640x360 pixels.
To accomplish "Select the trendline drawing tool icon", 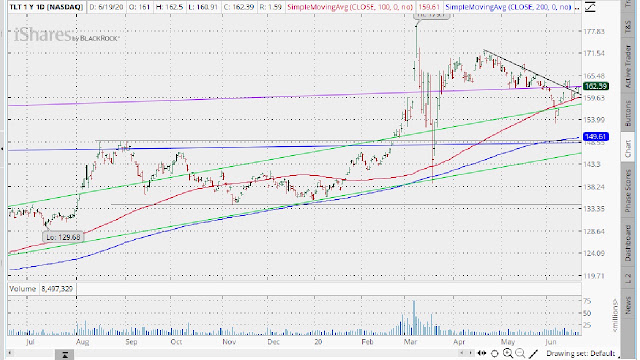I will pos(533,353).
